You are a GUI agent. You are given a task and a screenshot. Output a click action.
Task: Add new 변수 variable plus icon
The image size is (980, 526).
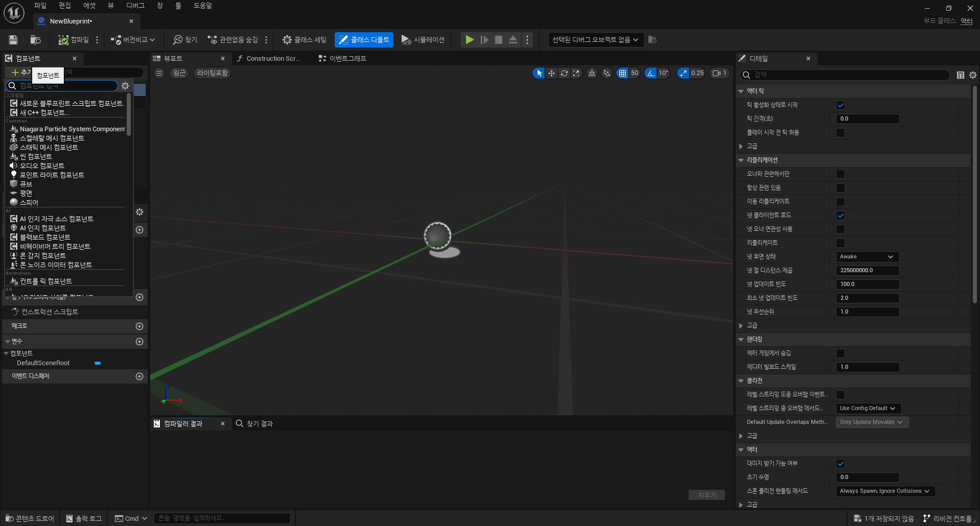coord(139,342)
